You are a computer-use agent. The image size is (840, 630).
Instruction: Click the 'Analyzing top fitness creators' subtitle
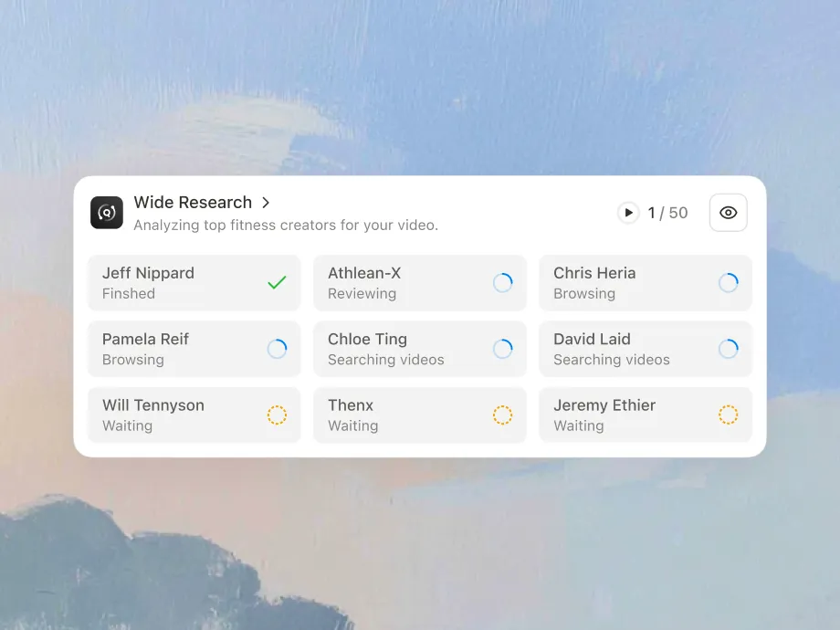coord(286,225)
